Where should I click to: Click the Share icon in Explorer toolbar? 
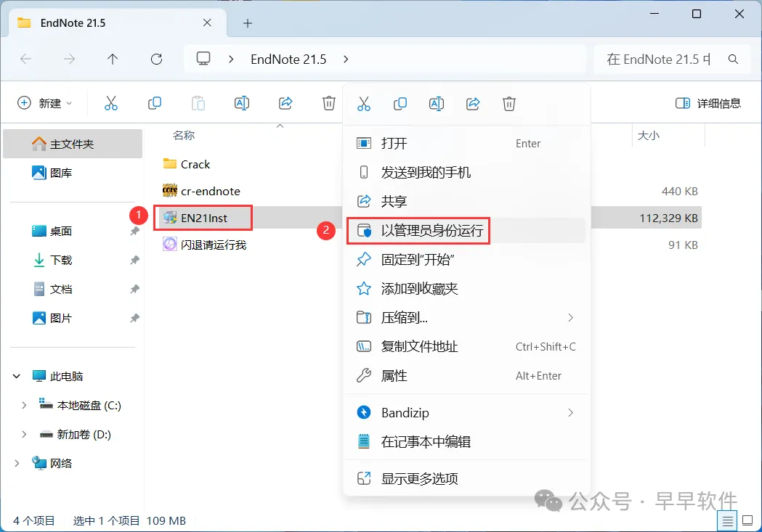click(285, 103)
